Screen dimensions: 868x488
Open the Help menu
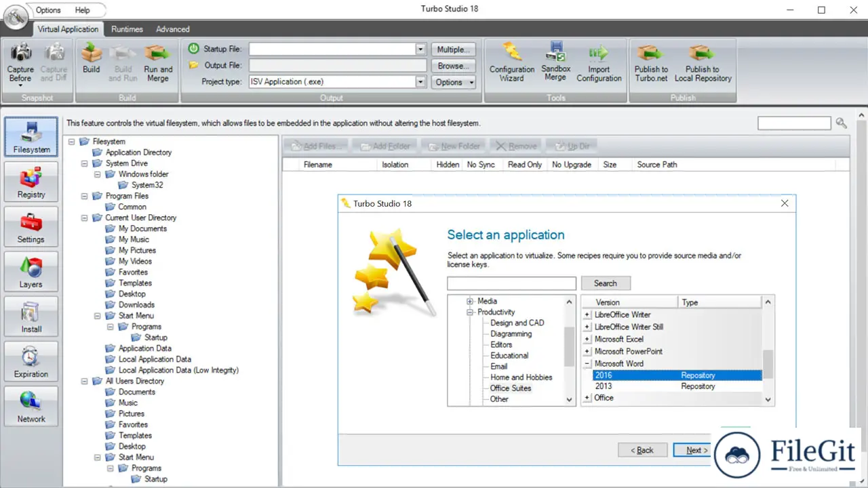point(82,10)
